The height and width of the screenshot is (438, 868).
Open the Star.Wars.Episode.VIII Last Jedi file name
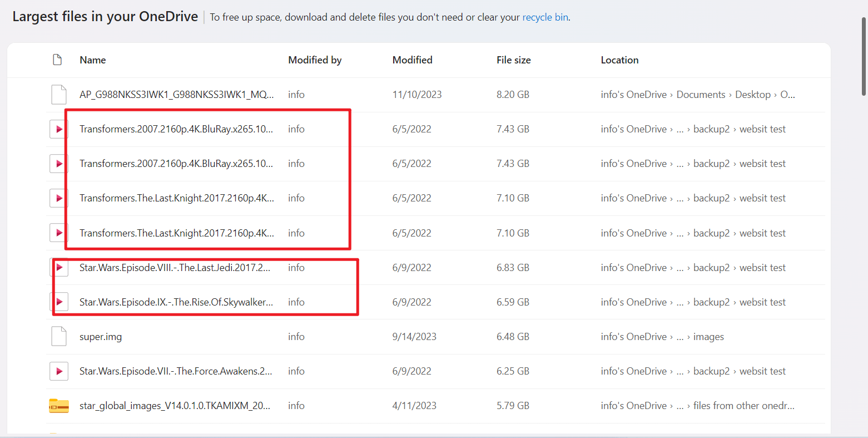[175, 268]
